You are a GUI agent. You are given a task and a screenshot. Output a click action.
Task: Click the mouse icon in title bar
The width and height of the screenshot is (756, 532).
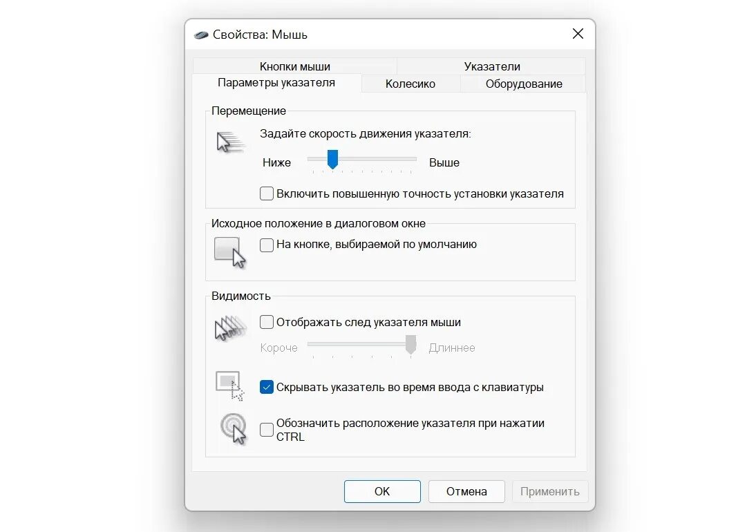200,35
